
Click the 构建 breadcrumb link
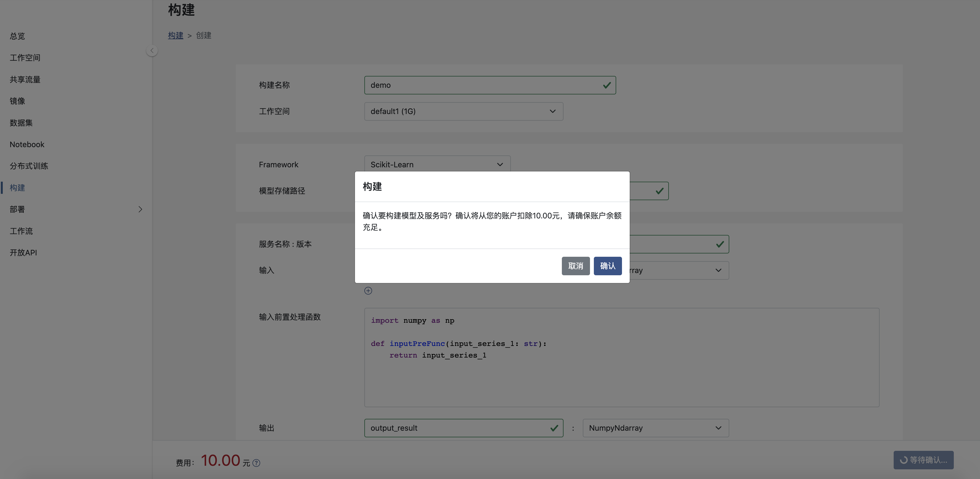pyautogui.click(x=175, y=35)
